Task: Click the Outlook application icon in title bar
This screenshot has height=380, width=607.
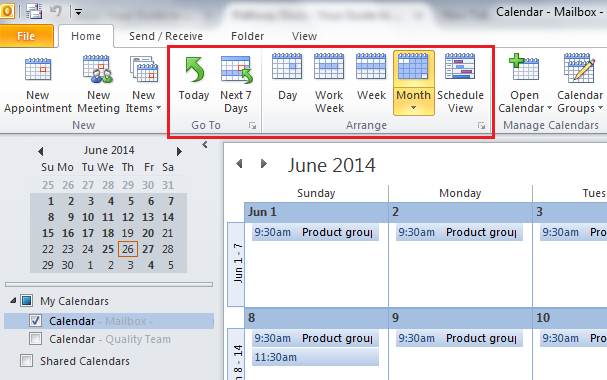Action: click(x=7, y=11)
